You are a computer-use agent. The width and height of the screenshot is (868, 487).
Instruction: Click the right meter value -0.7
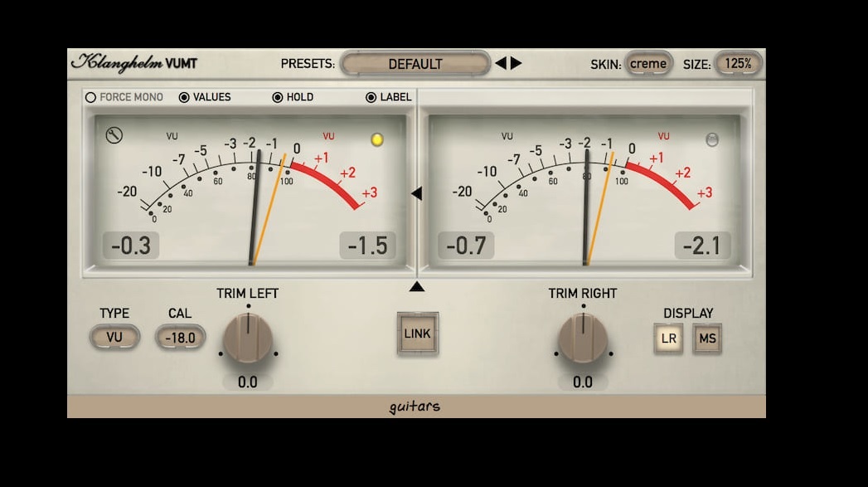tap(466, 246)
